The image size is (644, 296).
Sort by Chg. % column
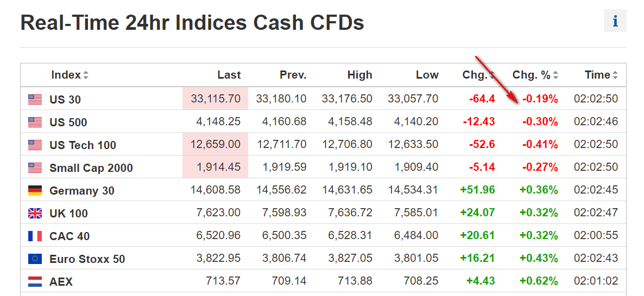(x=535, y=75)
